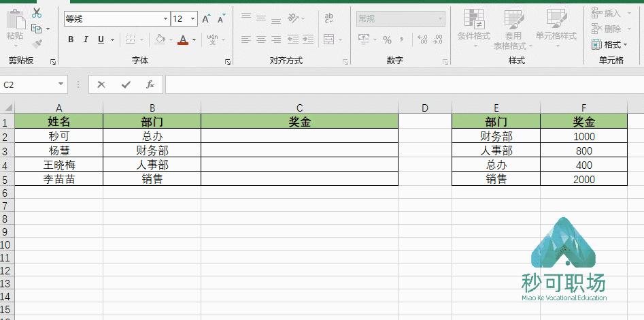This screenshot has height=320, width=644.
Task: Open the Copy options dropdown arrow
Action: pos(48,29)
